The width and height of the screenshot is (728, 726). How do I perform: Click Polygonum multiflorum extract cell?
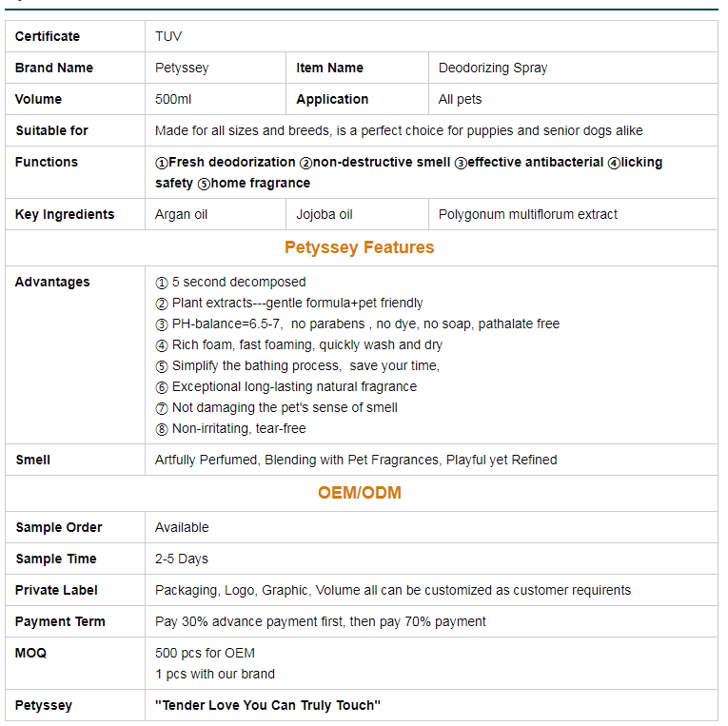(528, 214)
